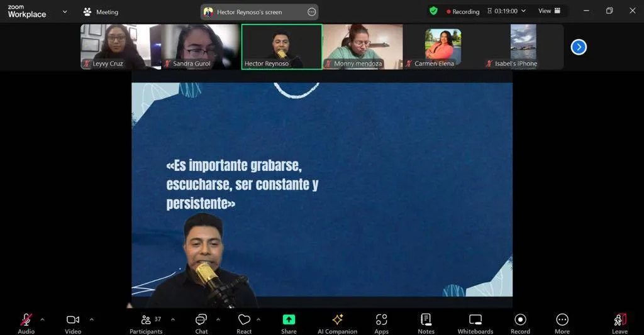Expand chat options caret next to Chat
The image size is (644, 335).
coord(218,319)
